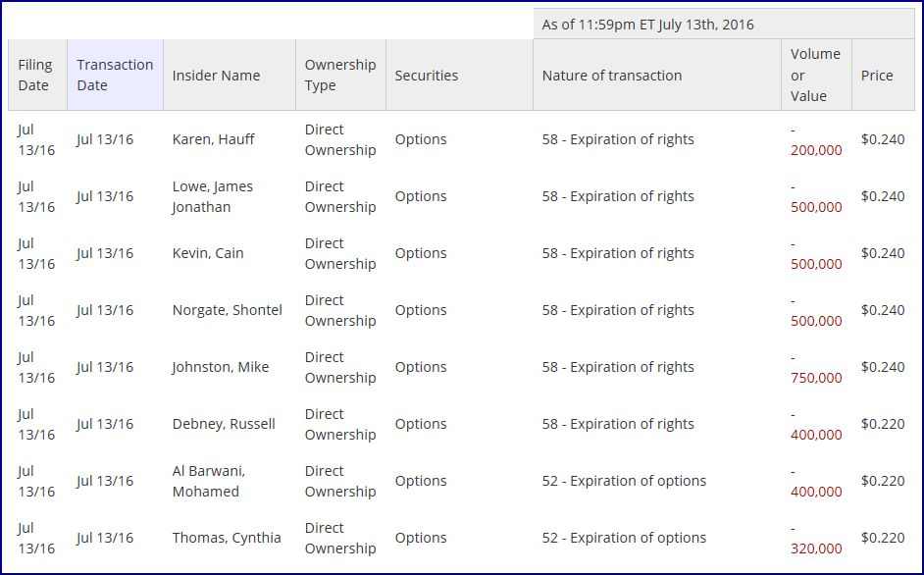Sort by Filing Date column header
Screen dimensions: 924x575
(x=33, y=76)
